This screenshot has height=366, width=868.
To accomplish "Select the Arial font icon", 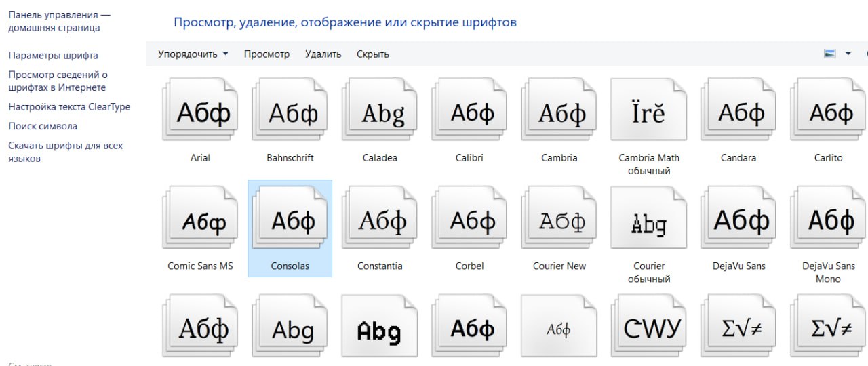I will point(200,113).
